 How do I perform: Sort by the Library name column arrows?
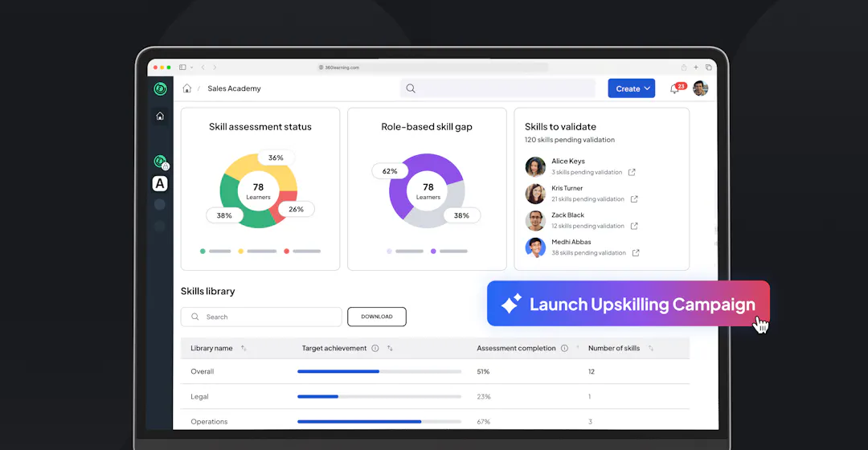click(244, 348)
